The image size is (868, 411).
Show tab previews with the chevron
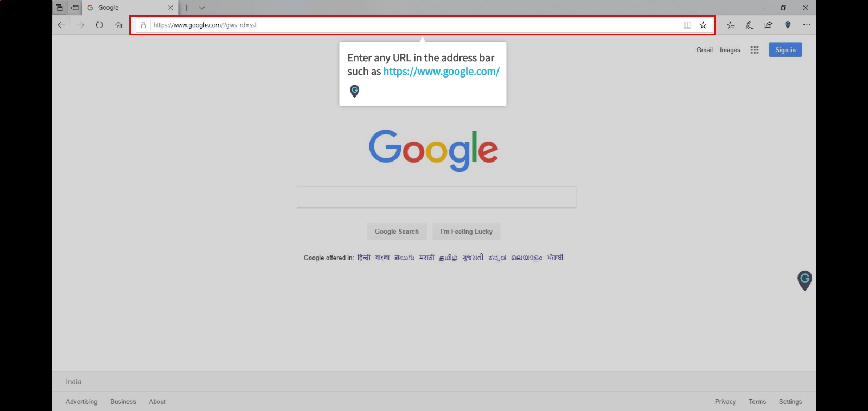point(202,8)
